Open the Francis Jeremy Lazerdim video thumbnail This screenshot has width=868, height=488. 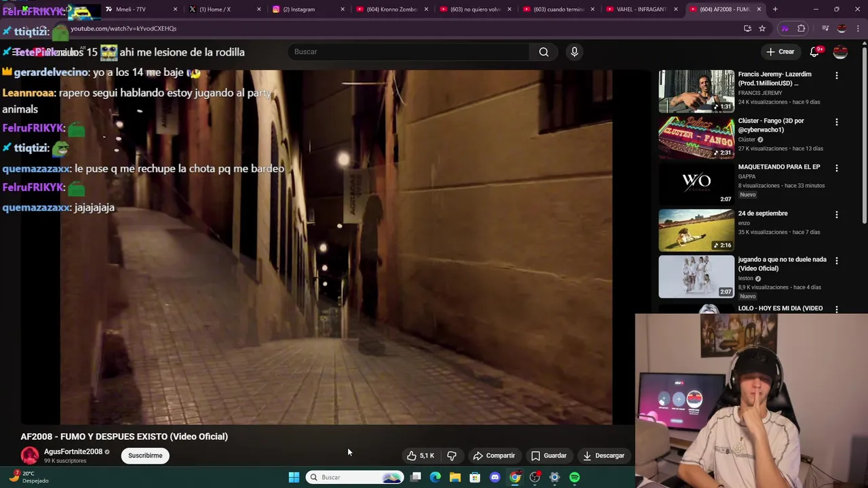[696, 91]
